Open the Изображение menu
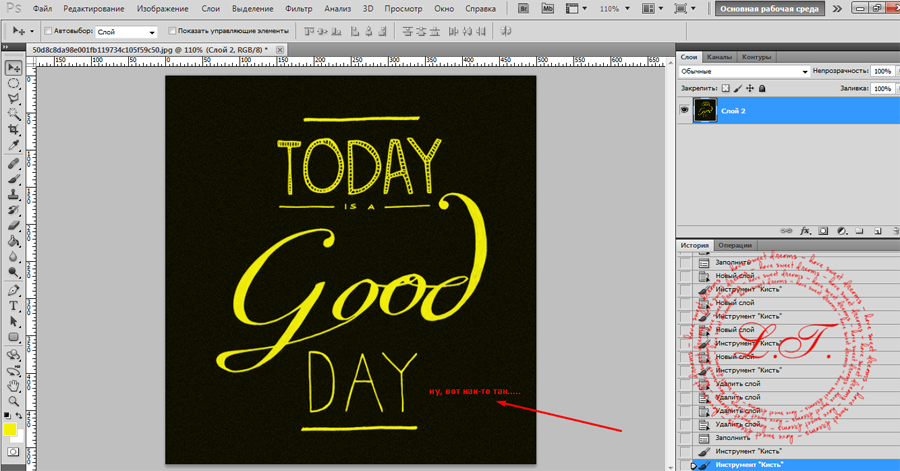The height and width of the screenshot is (471, 900). pos(162,9)
